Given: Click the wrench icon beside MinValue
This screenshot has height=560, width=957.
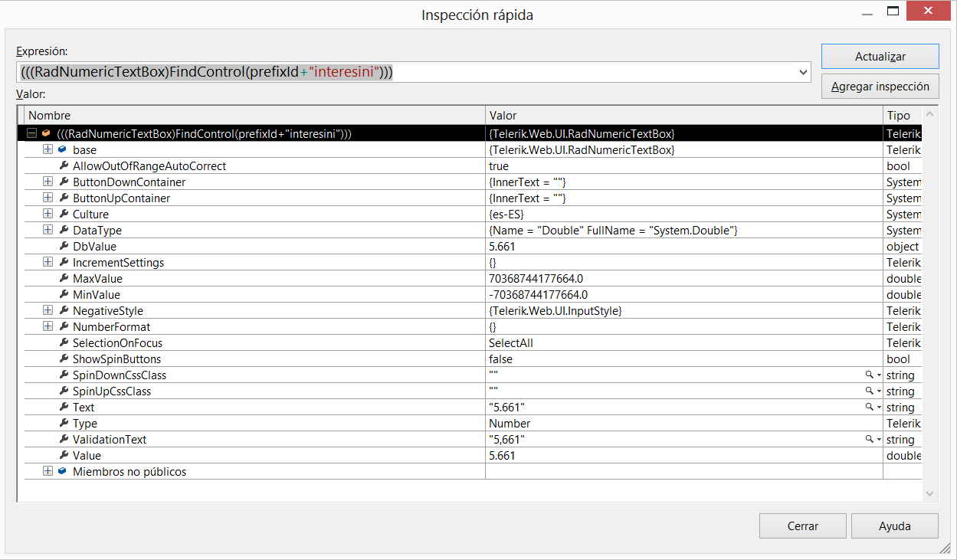Looking at the screenshot, I should point(64,294).
